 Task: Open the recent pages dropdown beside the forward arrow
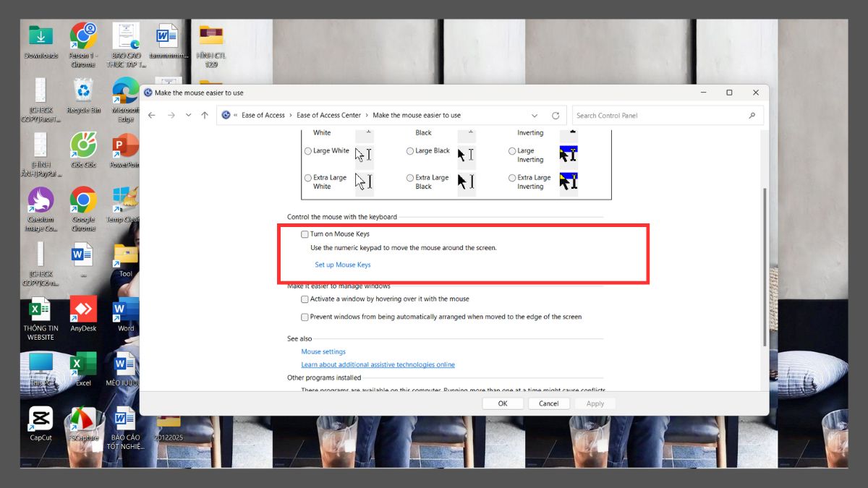[x=188, y=115]
